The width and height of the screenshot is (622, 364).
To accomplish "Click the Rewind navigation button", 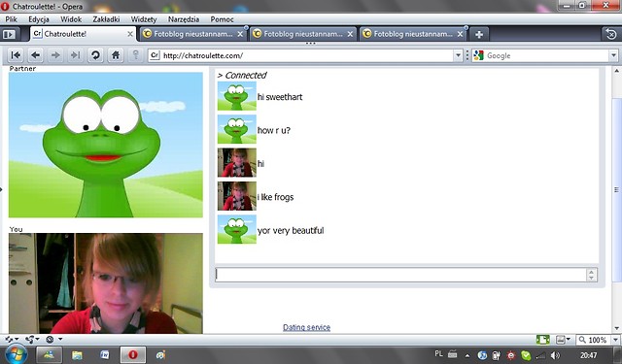I will pos(16,55).
